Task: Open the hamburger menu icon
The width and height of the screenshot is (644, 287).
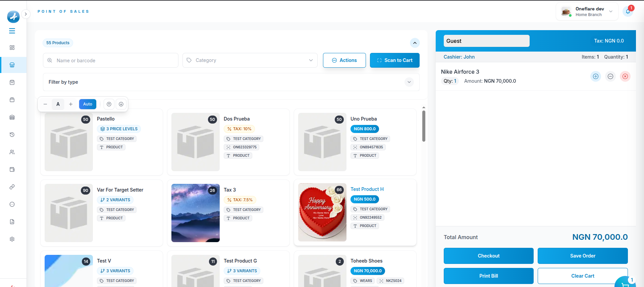Action: (12, 31)
